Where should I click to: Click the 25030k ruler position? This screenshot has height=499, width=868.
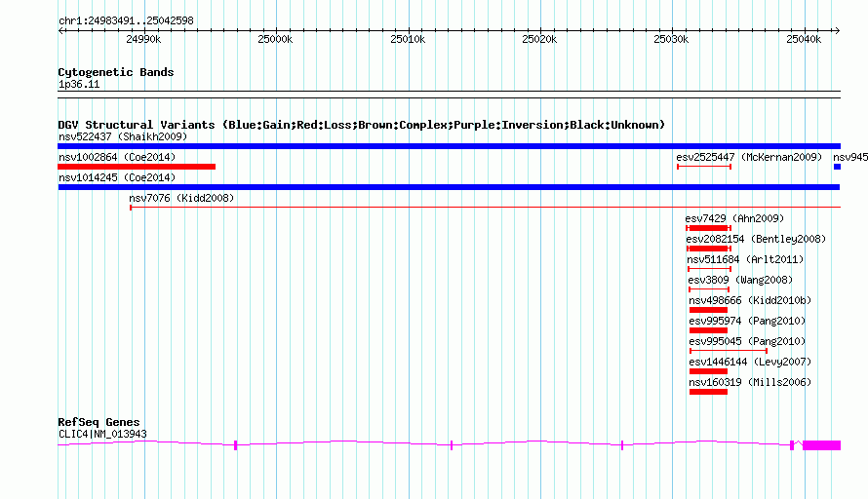pyautogui.click(x=671, y=39)
